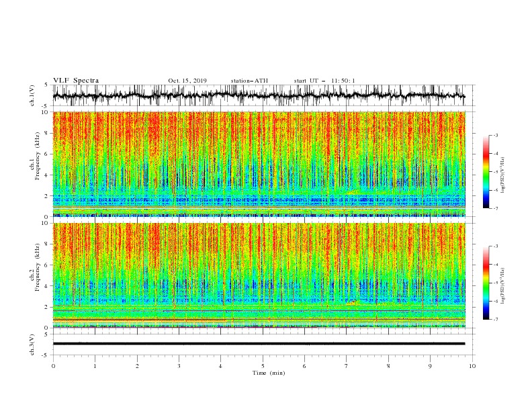The height and width of the screenshot is (411, 532).
Task: Click time axis tick label "9"
Action: coord(430,366)
